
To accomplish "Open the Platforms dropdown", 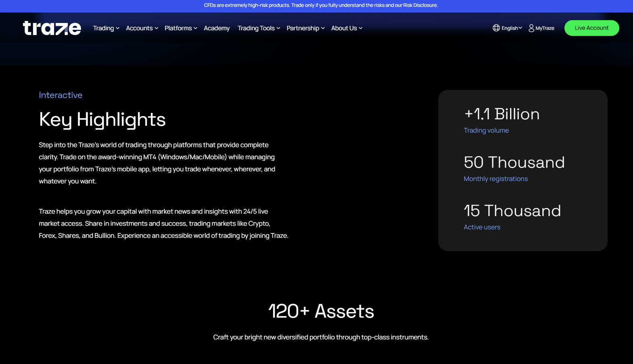I will [x=181, y=28].
